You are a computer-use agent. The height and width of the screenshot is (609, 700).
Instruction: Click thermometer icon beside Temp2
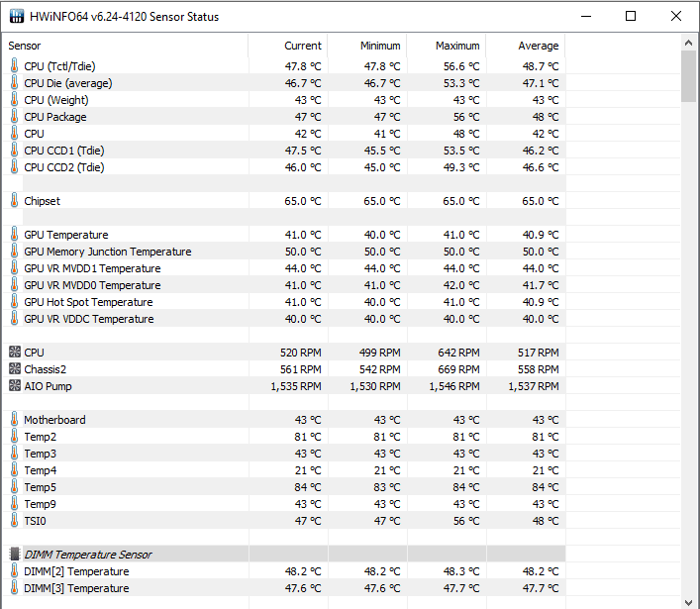pos(14,437)
